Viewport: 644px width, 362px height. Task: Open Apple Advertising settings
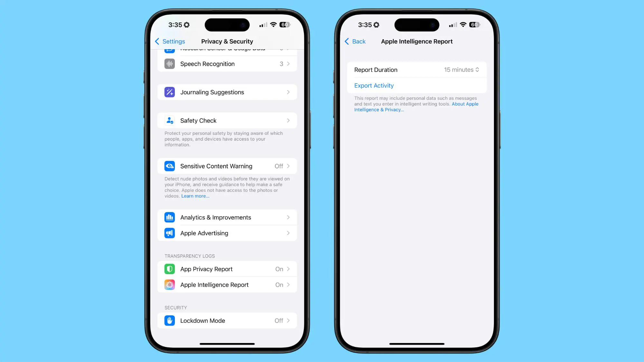coord(226,233)
